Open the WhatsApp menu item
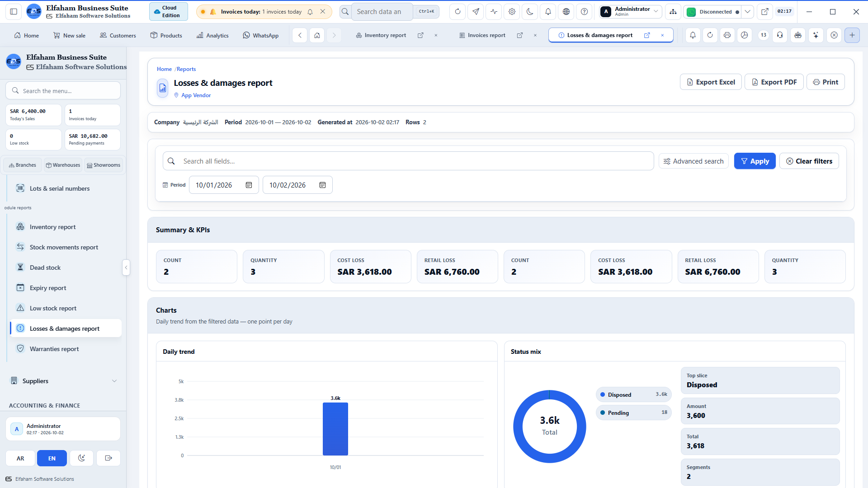 (x=261, y=35)
